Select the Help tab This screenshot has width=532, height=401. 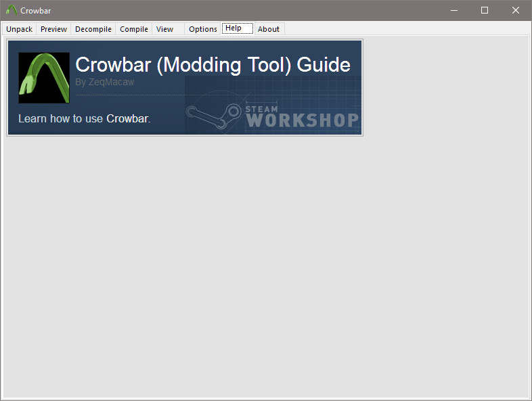[238, 28]
